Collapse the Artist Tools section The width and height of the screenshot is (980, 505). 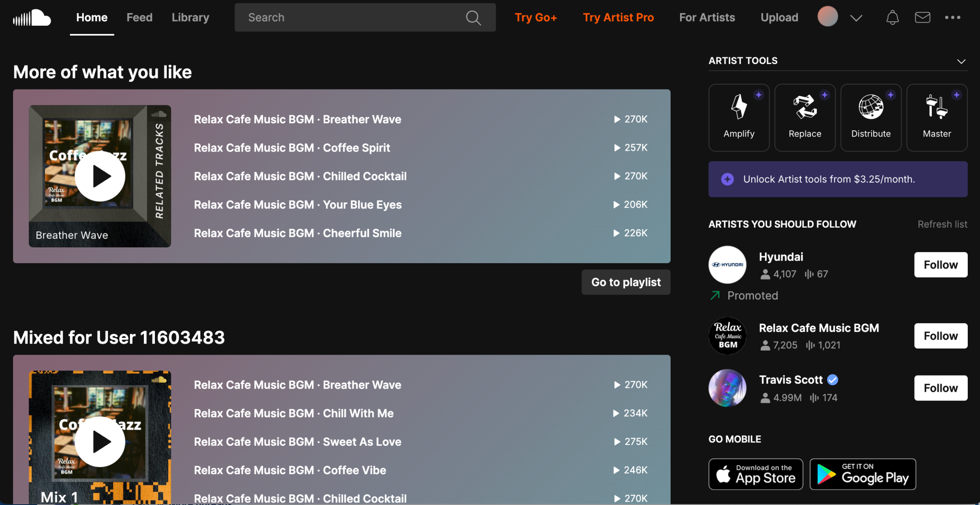coord(961,61)
